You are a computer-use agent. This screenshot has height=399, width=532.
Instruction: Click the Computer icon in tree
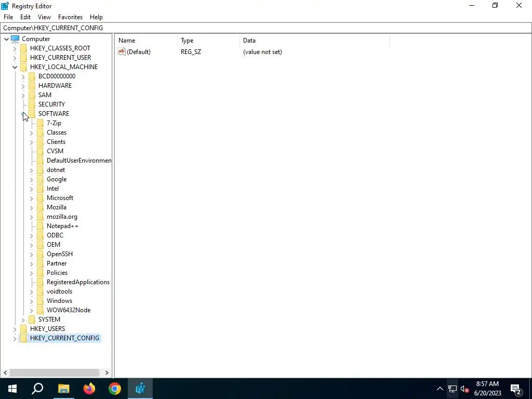pos(15,38)
